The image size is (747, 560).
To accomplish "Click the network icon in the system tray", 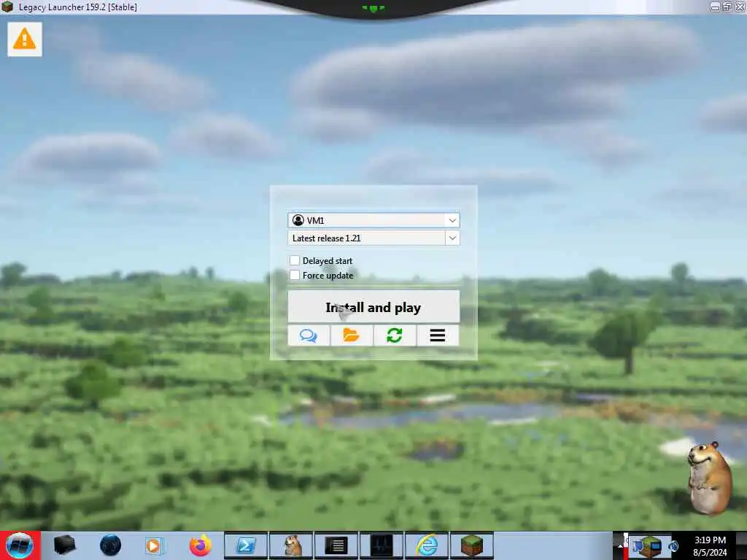I will (x=638, y=547).
